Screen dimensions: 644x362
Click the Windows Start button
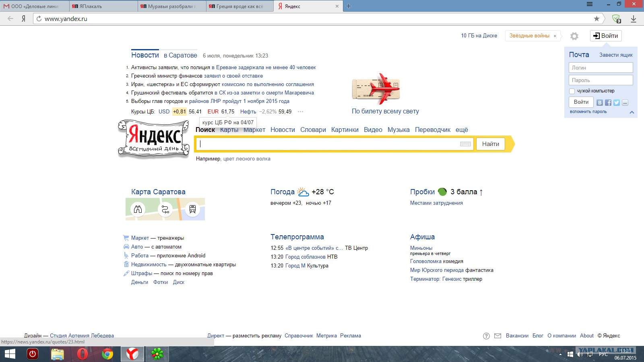point(10,354)
